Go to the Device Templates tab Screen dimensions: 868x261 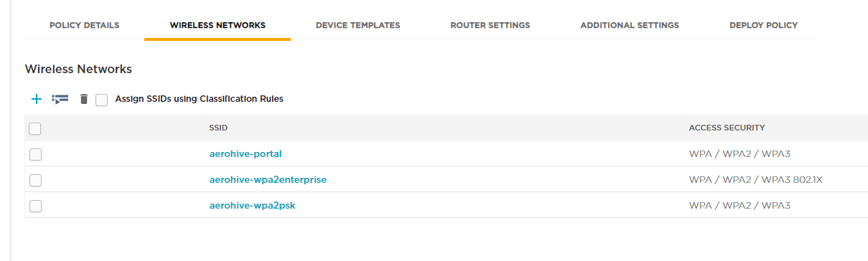358,25
